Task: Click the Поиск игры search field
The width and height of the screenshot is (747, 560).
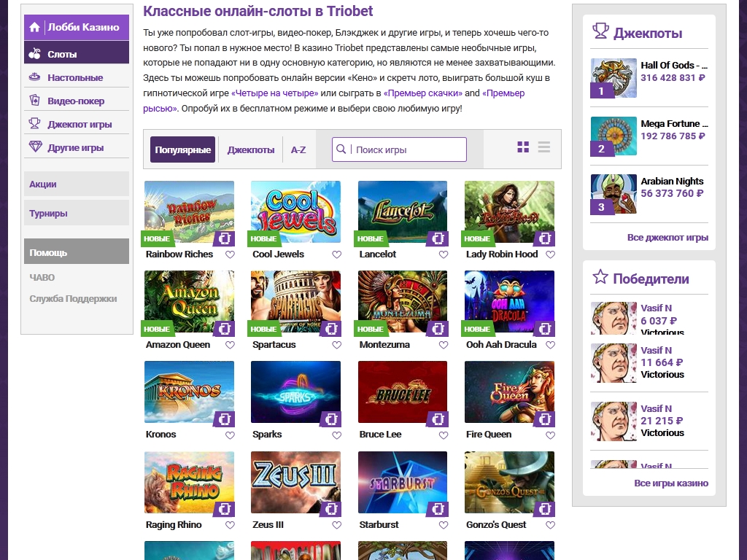Action: [407, 149]
